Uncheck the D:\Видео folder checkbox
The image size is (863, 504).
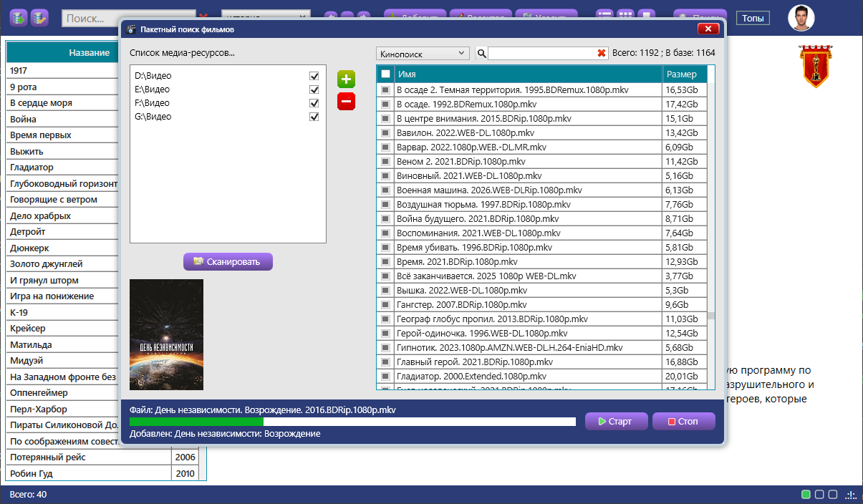coord(314,76)
